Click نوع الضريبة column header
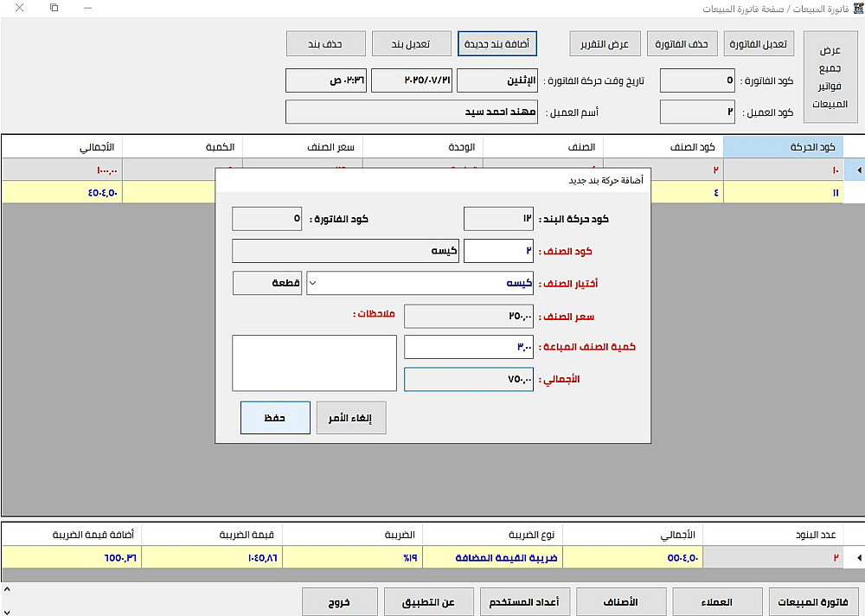 (x=493, y=535)
